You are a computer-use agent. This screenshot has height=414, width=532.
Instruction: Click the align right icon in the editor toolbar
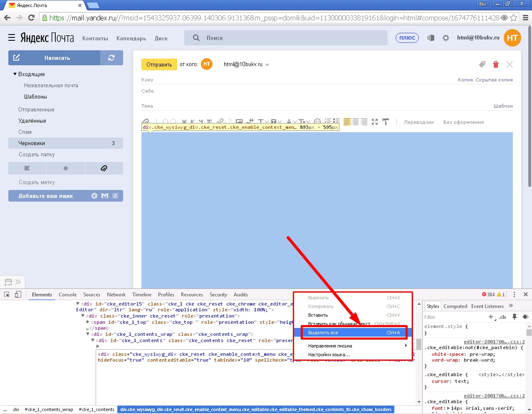[364, 122]
